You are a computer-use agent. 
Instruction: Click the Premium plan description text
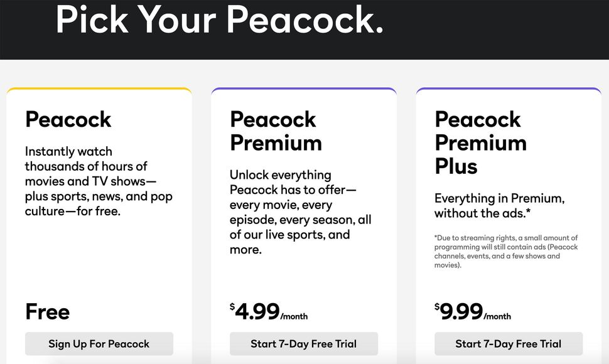coord(300,211)
